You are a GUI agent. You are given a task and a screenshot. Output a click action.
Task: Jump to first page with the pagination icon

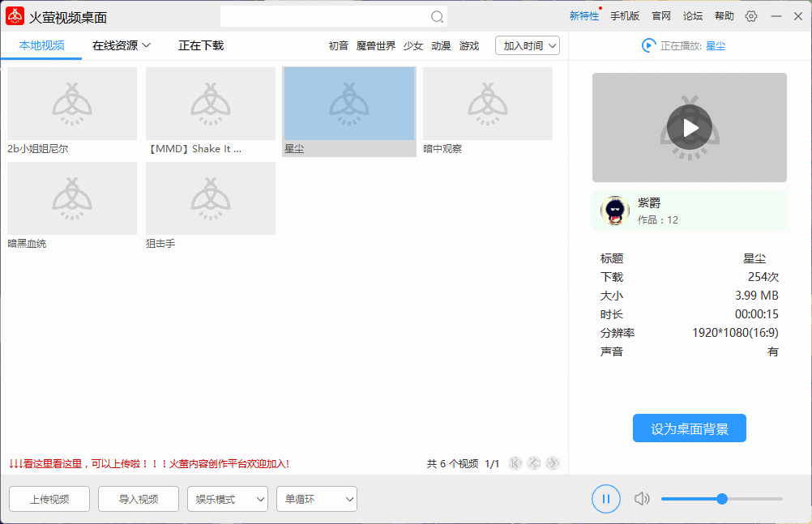(x=515, y=462)
